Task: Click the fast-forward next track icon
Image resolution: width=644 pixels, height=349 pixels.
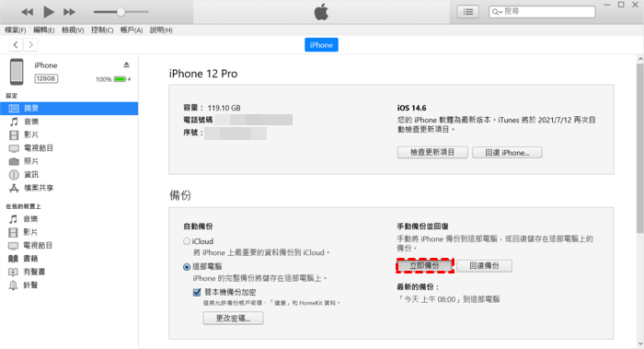Action: tap(69, 12)
